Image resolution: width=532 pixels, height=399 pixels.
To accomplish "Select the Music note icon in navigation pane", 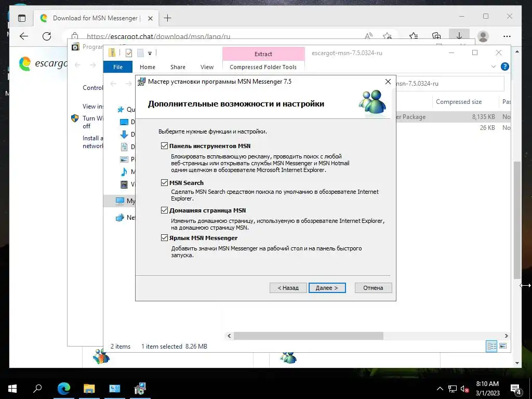I will (124, 171).
